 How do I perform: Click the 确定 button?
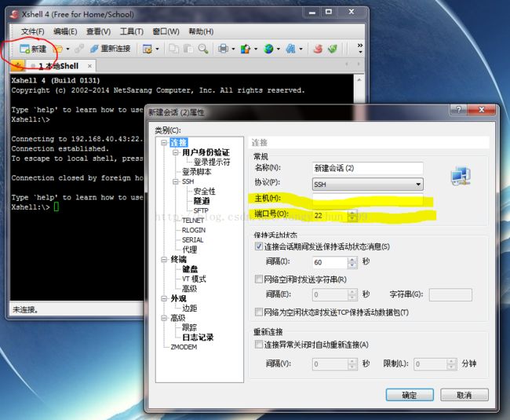410,395
